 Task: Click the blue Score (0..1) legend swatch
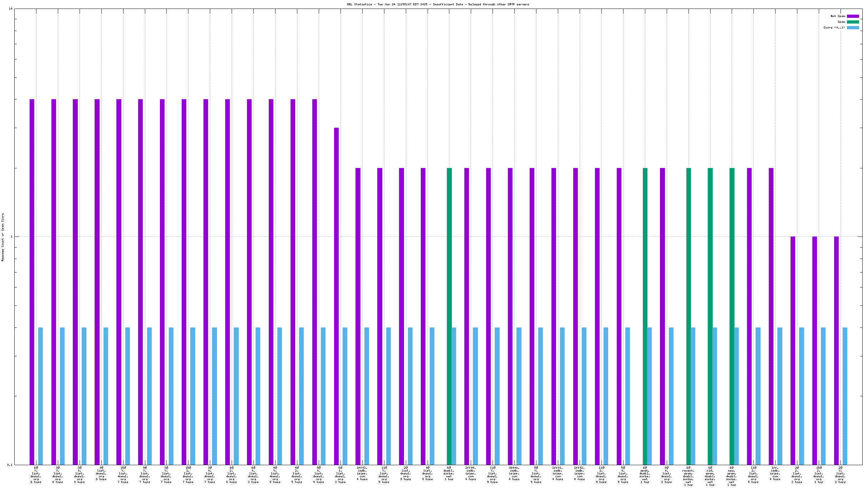click(853, 27)
